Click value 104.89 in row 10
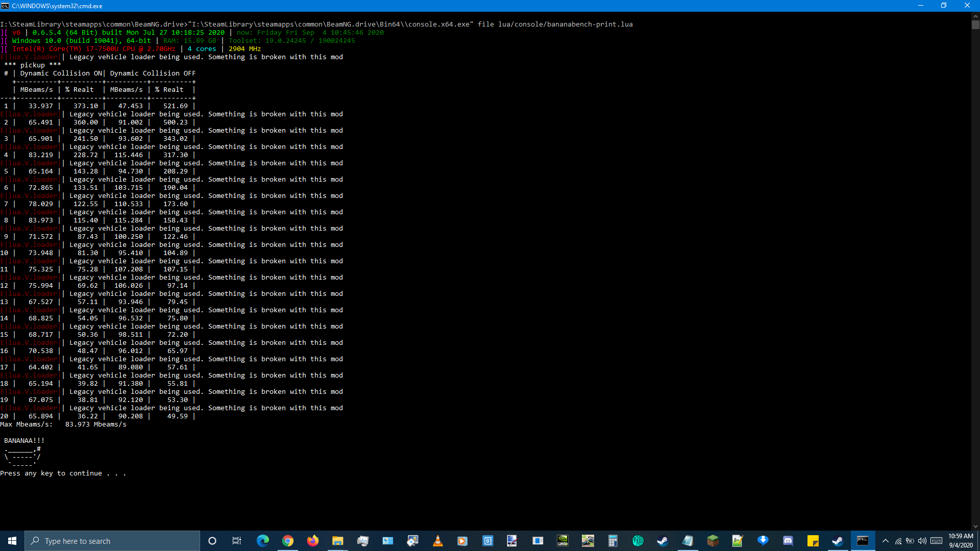Image resolution: width=980 pixels, height=551 pixels. 176,253
